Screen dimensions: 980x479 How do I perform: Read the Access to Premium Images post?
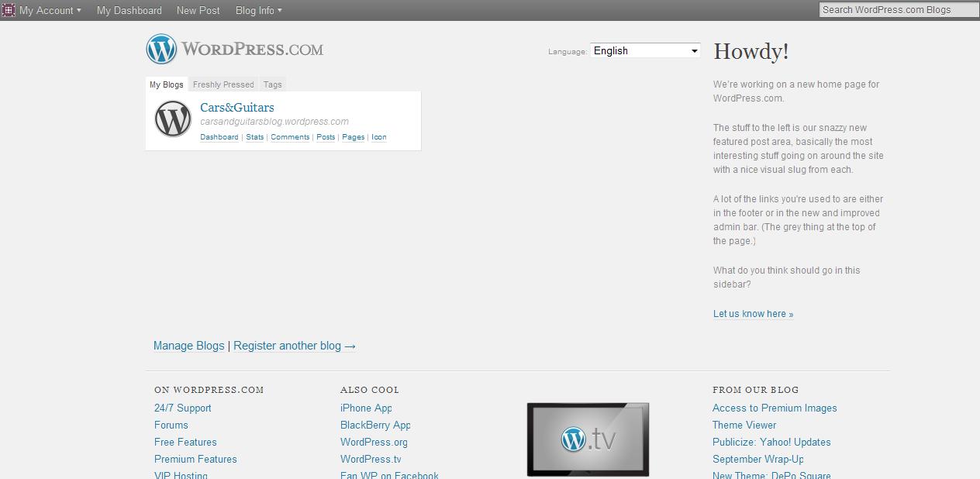click(775, 408)
